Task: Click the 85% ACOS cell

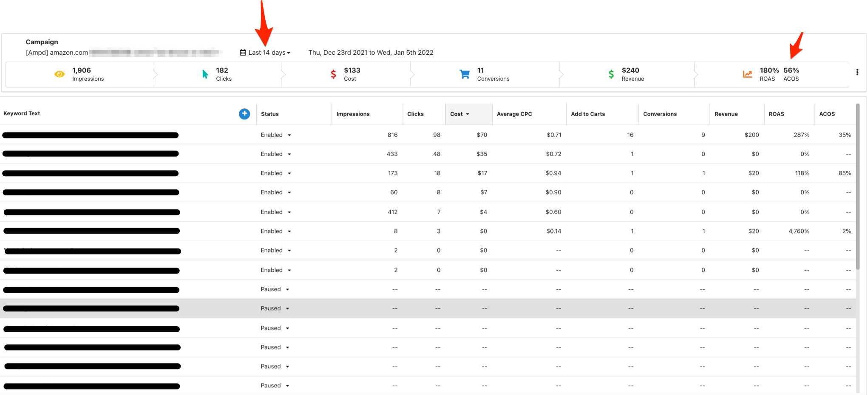Action: click(x=845, y=173)
